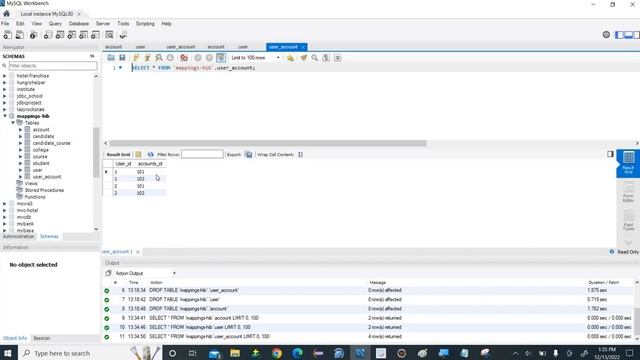Execute statement under cursor icon
This screenshot has width=640, height=360.
point(147,58)
